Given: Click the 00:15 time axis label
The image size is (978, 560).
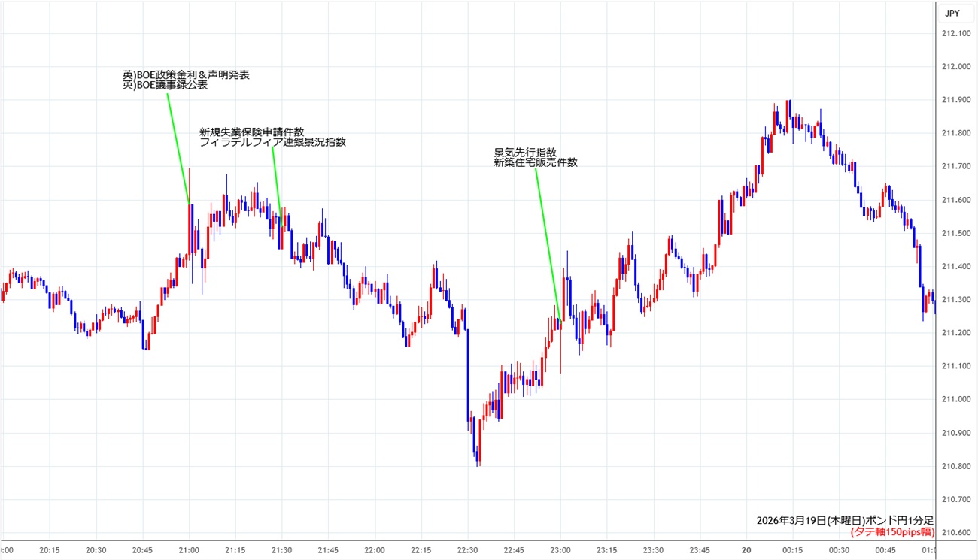Looking at the screenshot, I should (x=792, y=550).
